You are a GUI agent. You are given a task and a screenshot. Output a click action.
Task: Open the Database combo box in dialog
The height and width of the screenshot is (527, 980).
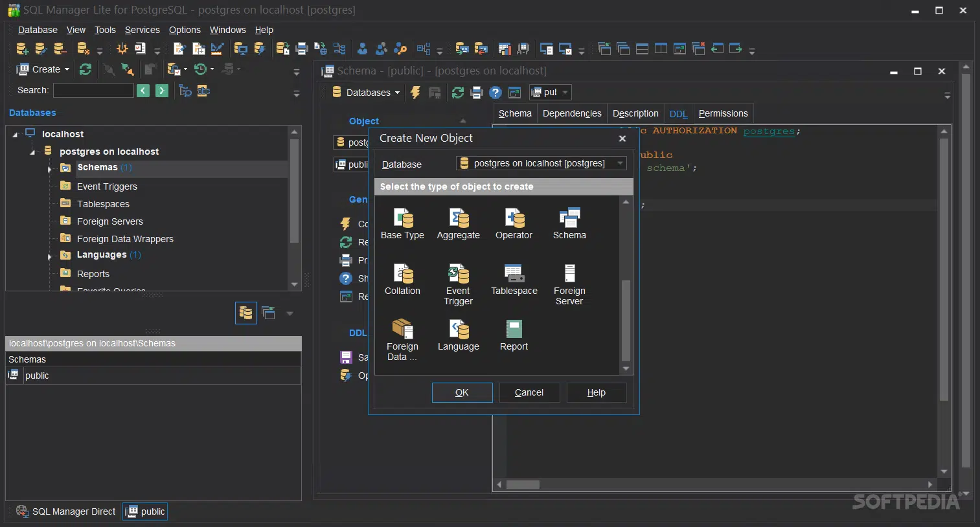541,163
